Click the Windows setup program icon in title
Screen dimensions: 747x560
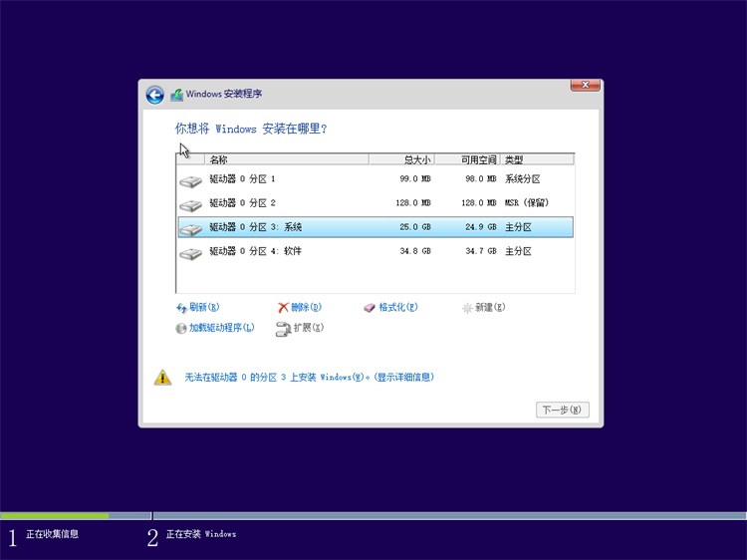(176, 95)
